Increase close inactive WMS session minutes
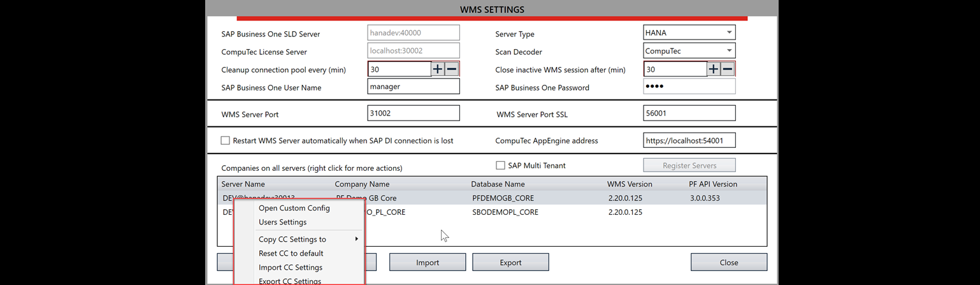The image size is (980, 285). [x=714, y=69]
